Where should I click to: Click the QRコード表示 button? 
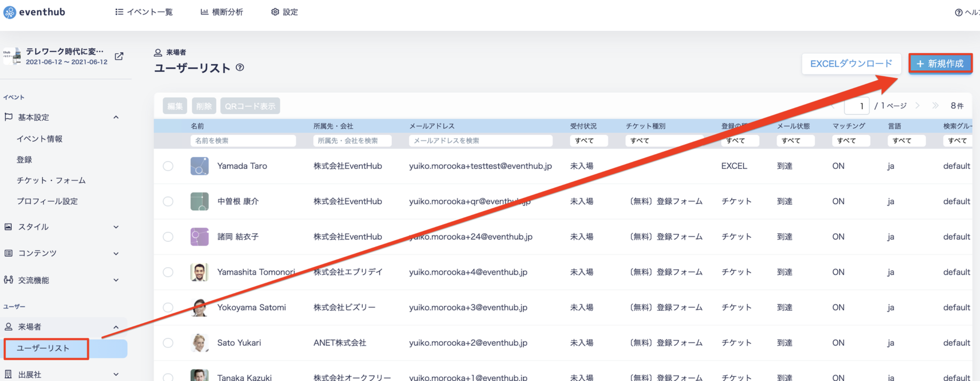[250, 106]
